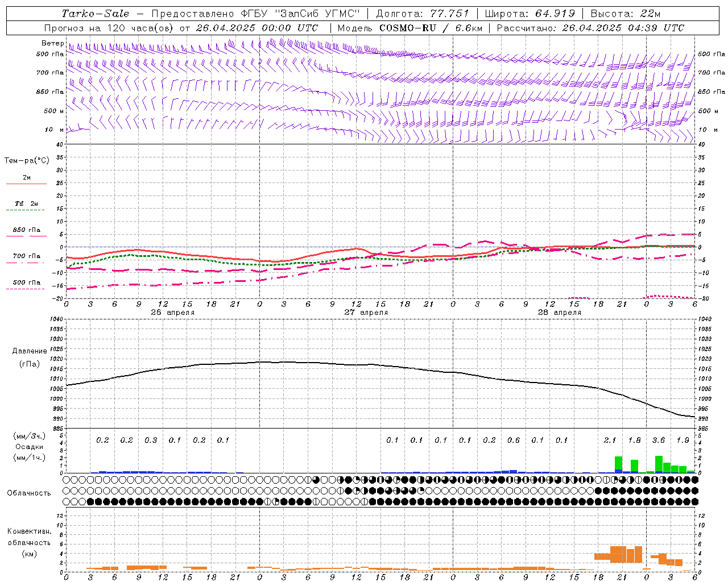Click the Тем-ра(°C) temperature axis title
This screenshot has height=582, width=728.
tap(27, 161)
